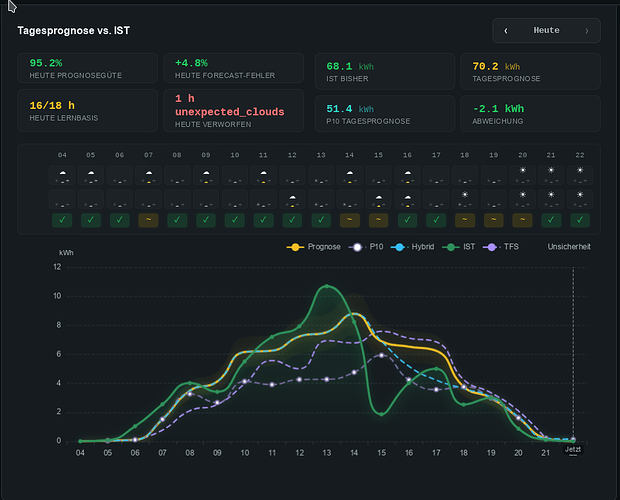This screenshot has width=620, height=500.
Task: Click the cloud icon at hour 09, upper weather row
Action: [x=206, y=175]
